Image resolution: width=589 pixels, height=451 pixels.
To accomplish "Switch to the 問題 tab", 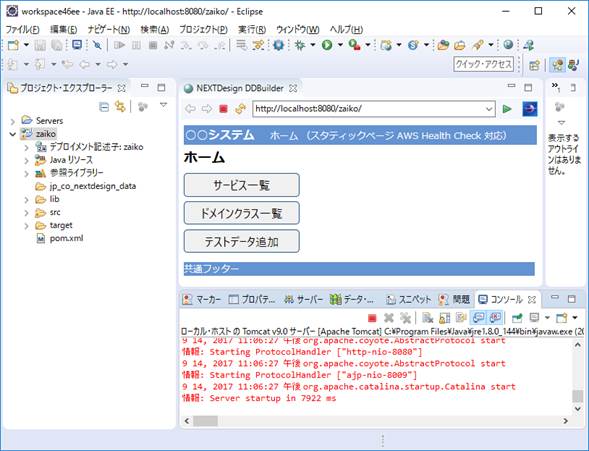I will pos(455,299).
